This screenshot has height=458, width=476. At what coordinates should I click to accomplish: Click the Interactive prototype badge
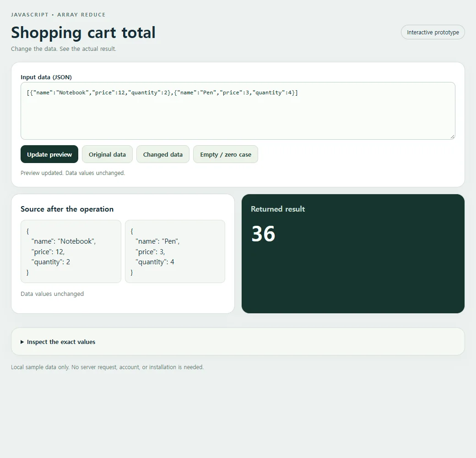433,32
